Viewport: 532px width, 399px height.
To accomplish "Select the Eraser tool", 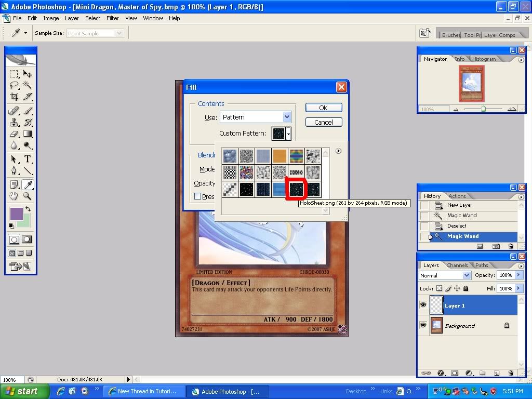I will tap(14, 134).
